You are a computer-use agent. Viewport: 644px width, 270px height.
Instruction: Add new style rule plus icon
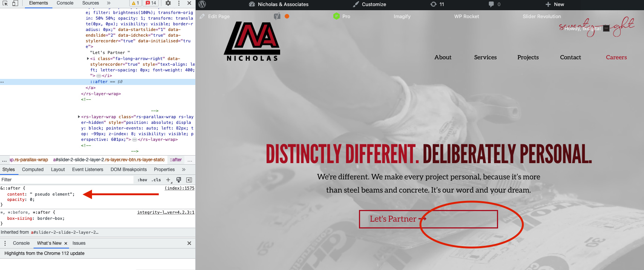tap(168, 180)
